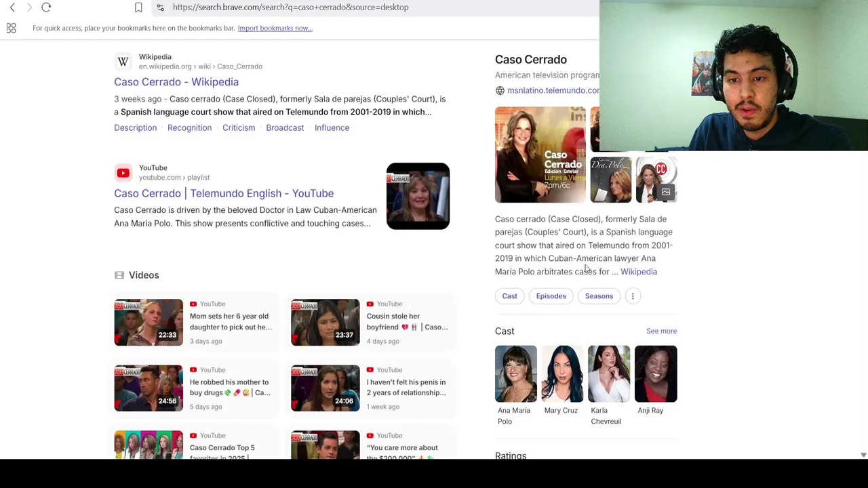Open Ana Maria Polo cast photo

[x=515, y=374]
